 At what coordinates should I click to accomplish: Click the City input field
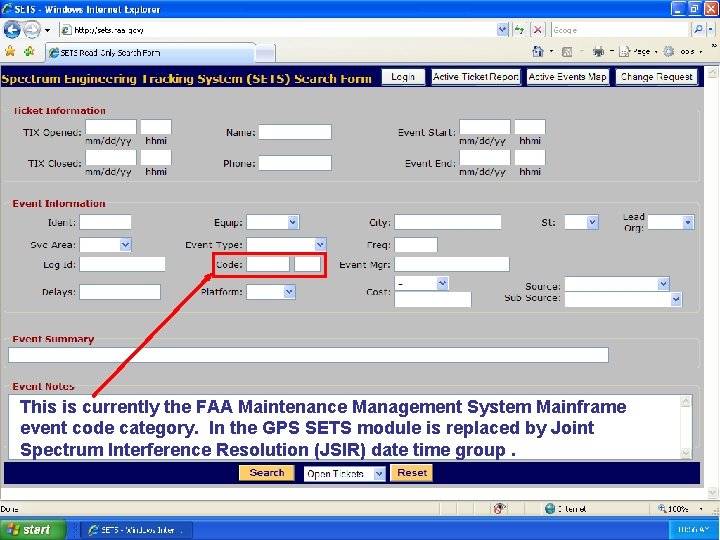(x=448, y=222)
